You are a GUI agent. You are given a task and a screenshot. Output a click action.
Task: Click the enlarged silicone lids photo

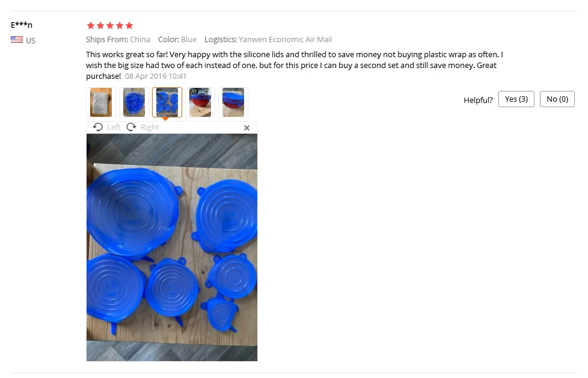tap(172, 247)
